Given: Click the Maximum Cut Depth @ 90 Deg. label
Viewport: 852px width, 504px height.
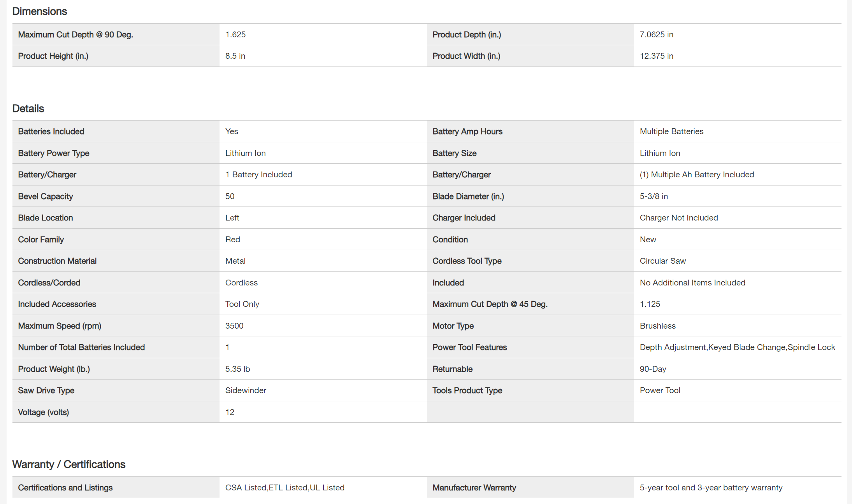Looking at the screenshot, I should (76, 35).
